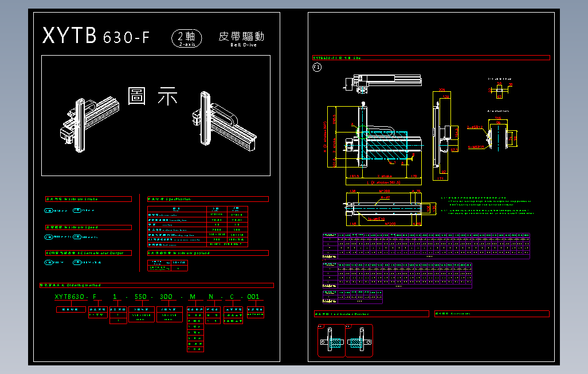
Task: Click the Maximum Speed section header
Action: pyautogui.click(x=88, y=227)
